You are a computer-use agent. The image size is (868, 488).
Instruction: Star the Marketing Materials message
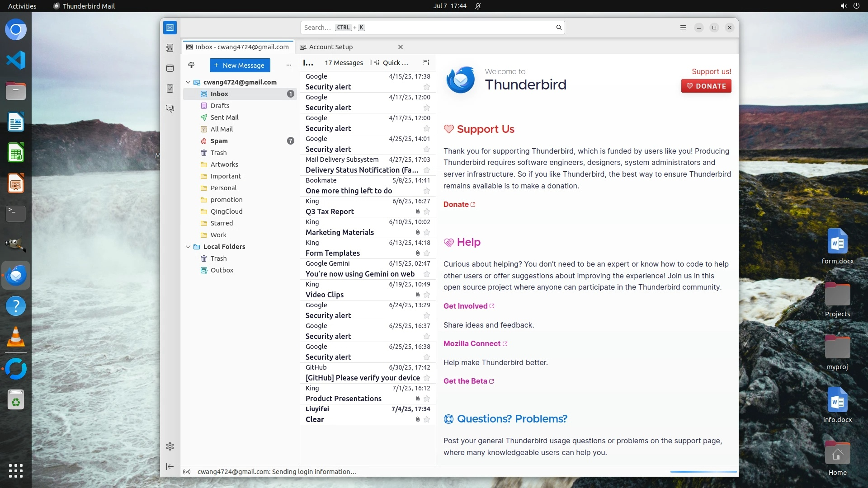[x=427, y=232]
